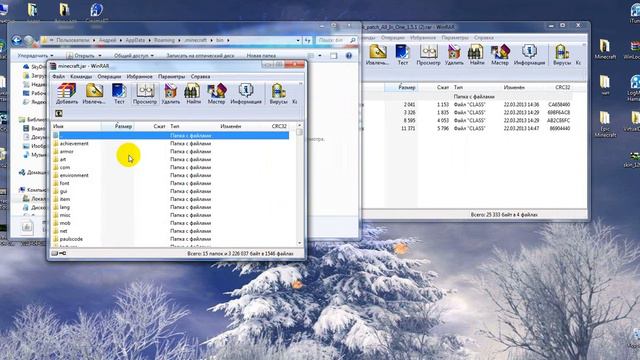The height and width of the screenshot is (360, 640).
Task: Toggle Explorer preview pane icon
Action: pos(333,56)
